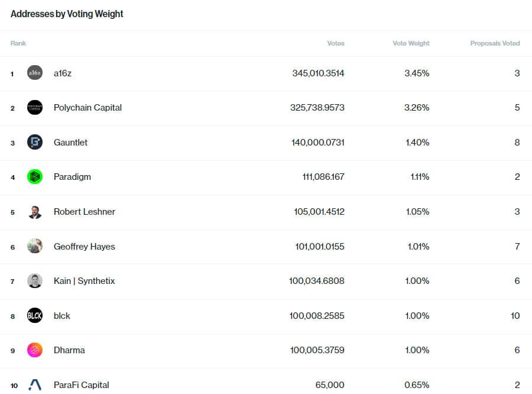Screen dimensions: 532x394
Task: Select blck's 100,008.2585 votes value
Action: coord(317,316)
